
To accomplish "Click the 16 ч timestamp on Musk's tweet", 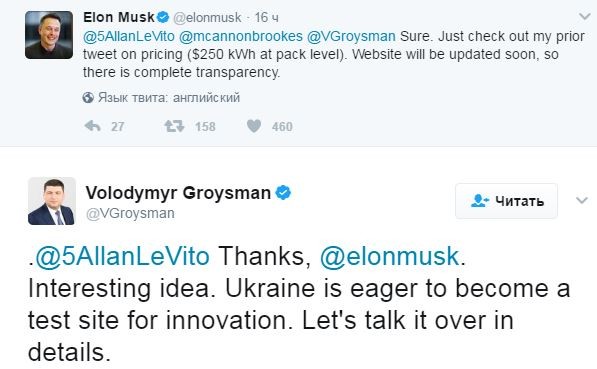I will [267, 18].
